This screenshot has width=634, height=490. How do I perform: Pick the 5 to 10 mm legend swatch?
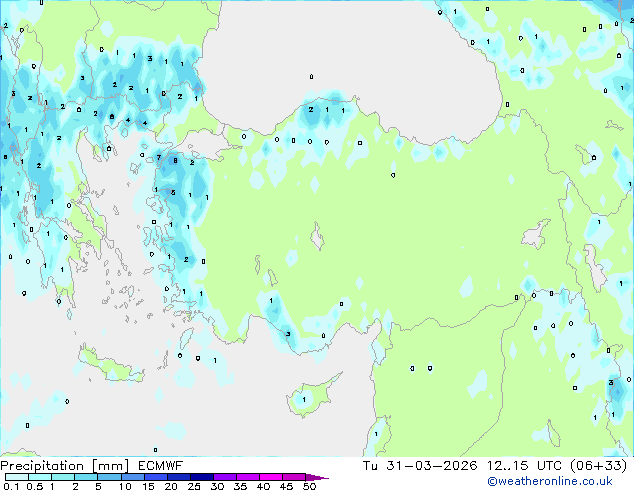[x=109, y=477]
